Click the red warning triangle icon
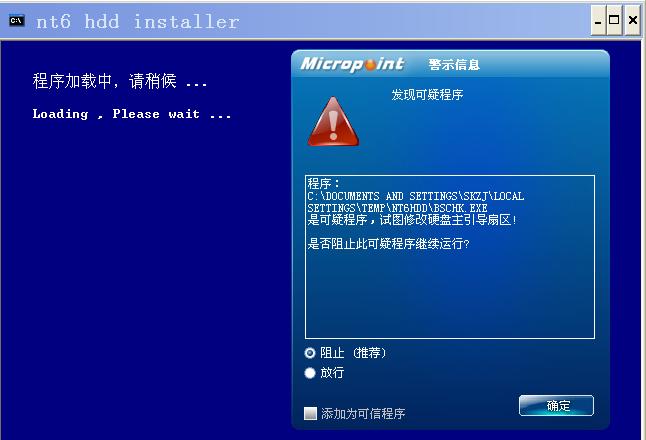The image size is (646, 440). 333,122
